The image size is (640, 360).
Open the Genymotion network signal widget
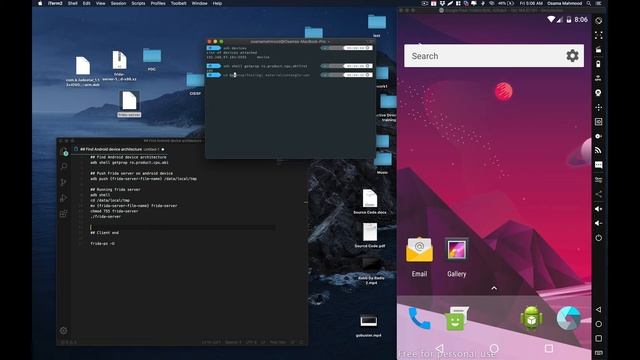point(598,151)
